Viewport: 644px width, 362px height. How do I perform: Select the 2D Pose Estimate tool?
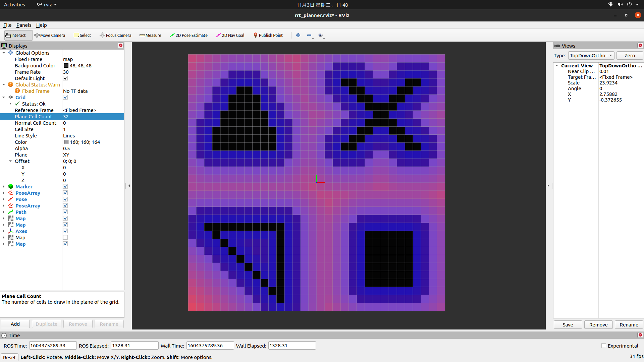(x=189, y=35)
